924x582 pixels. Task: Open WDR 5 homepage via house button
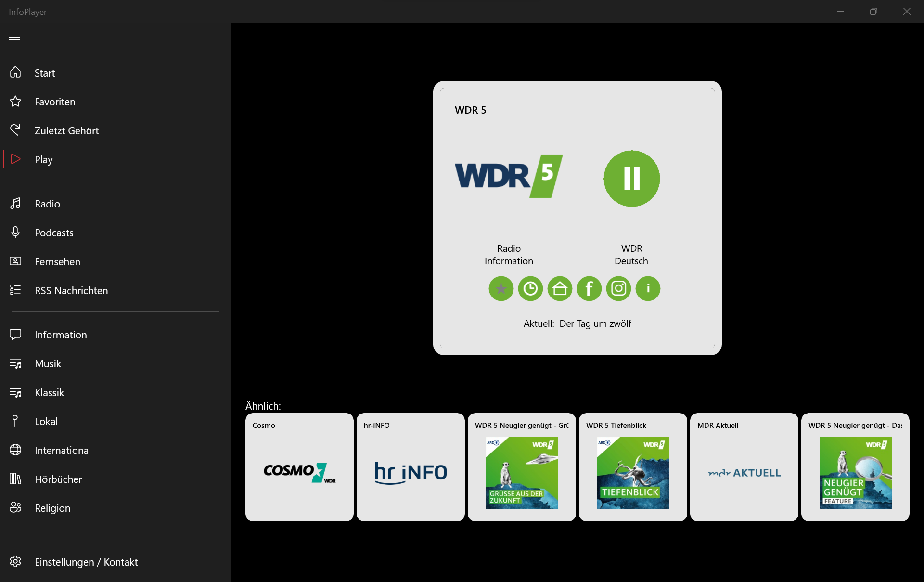tap(560, 289)
